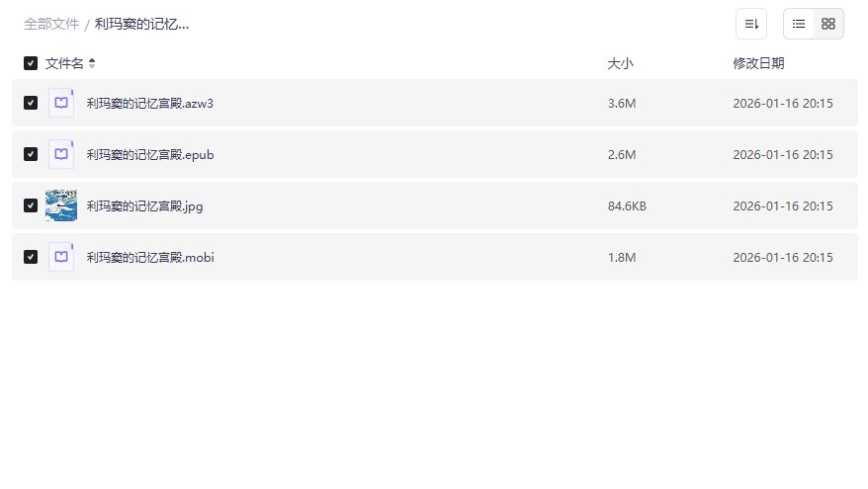The width and height of the screenshot is (868, 489).
Task: Click the azw3 ebook file icon
Action: (61, 103)
